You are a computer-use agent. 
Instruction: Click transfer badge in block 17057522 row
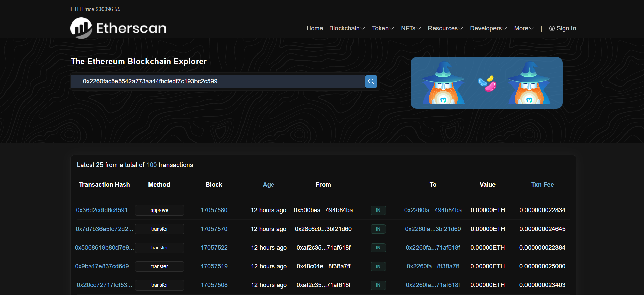[159, 248]
